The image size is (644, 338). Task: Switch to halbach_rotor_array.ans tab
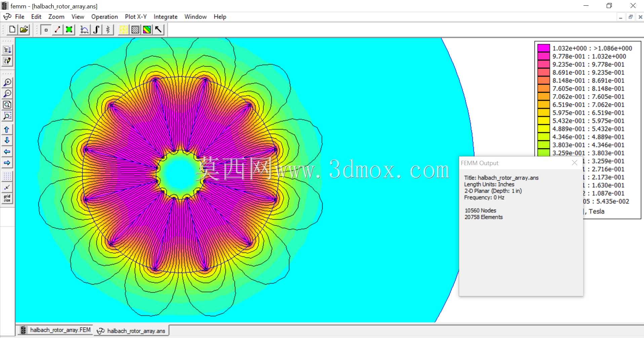[x=131, y=331]
